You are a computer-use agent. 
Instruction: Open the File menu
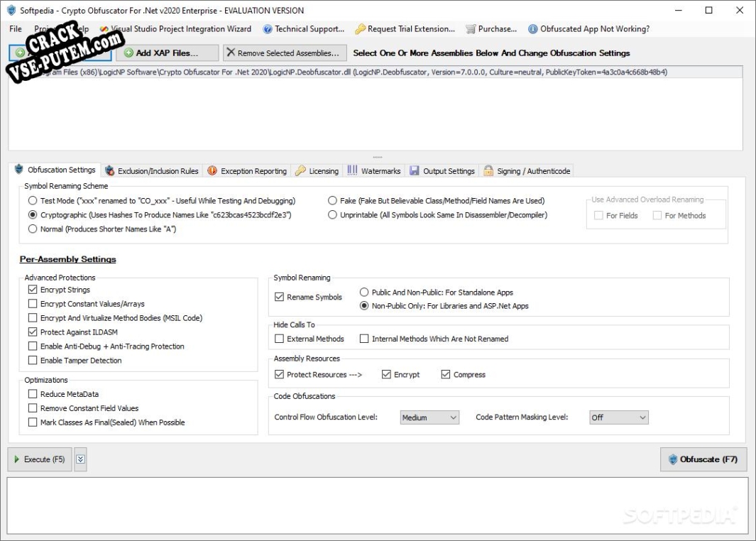[x=16, y=29]
